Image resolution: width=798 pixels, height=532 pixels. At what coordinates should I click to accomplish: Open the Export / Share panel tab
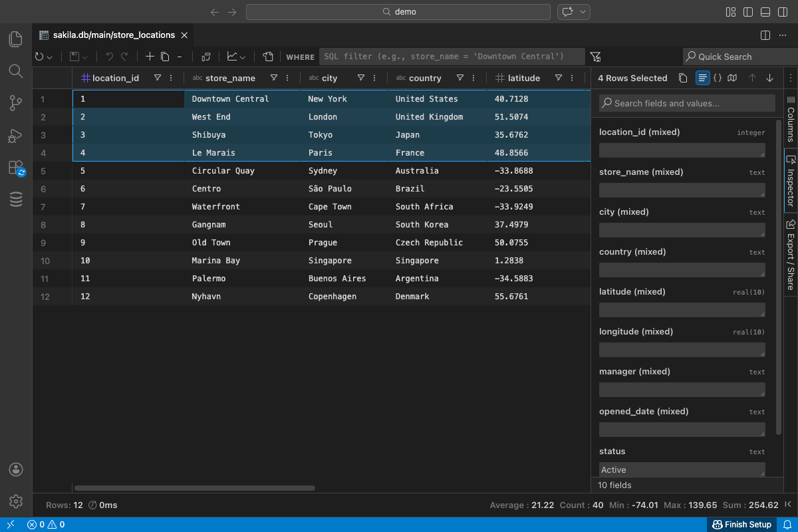[790, 256]
